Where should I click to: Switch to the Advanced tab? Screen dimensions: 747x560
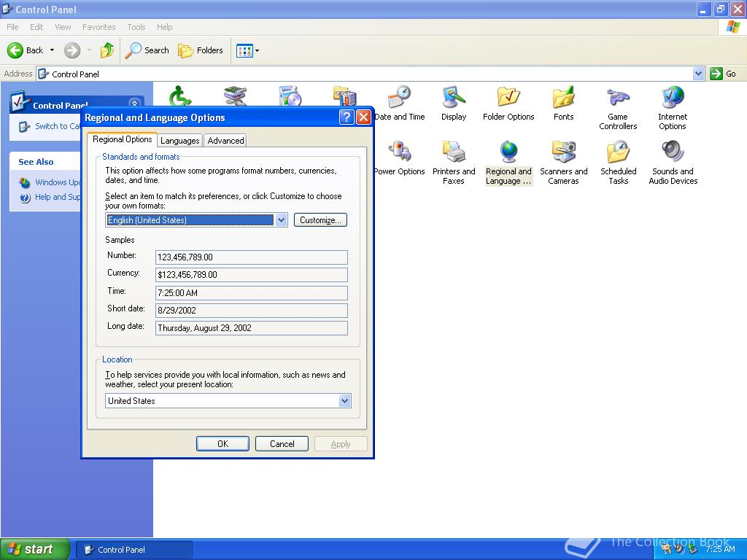[x=225, y=140]
